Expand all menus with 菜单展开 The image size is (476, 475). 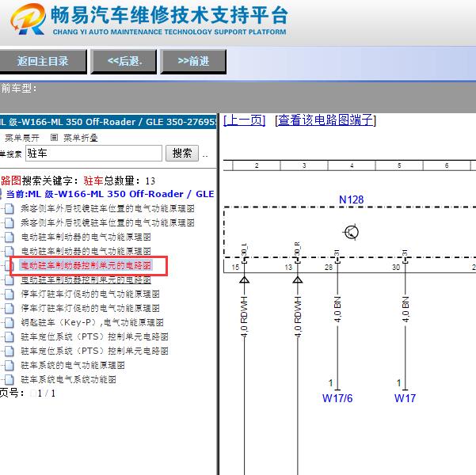pyautogui.click(x=22, y=138)
